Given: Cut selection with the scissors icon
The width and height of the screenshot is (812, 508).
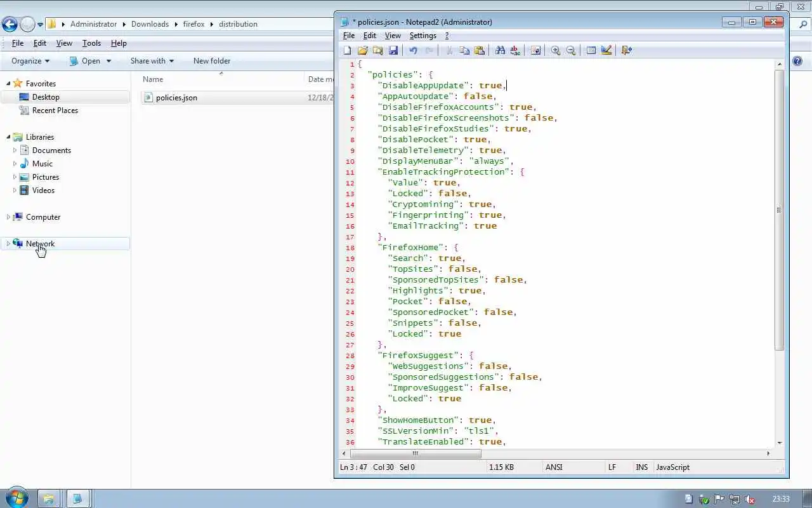Looking at the screenshot, I should (x=449, y=50).
